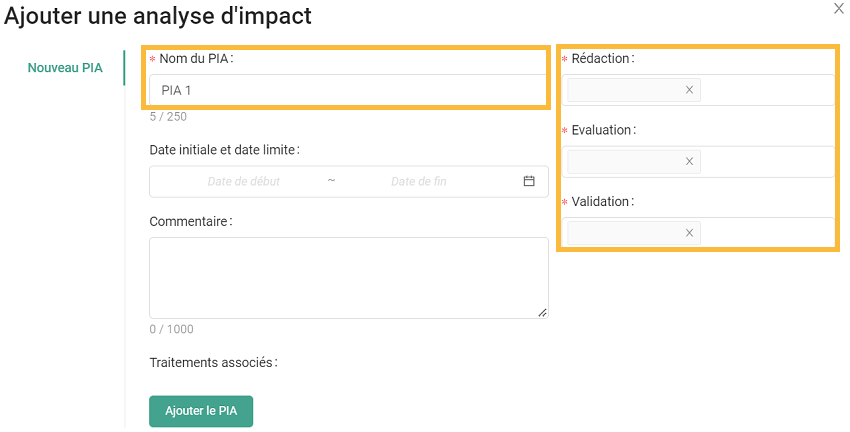Remove the selected tag in Validation
The height and width of the screenshot is (432, 850).
(x=689, y=233)
